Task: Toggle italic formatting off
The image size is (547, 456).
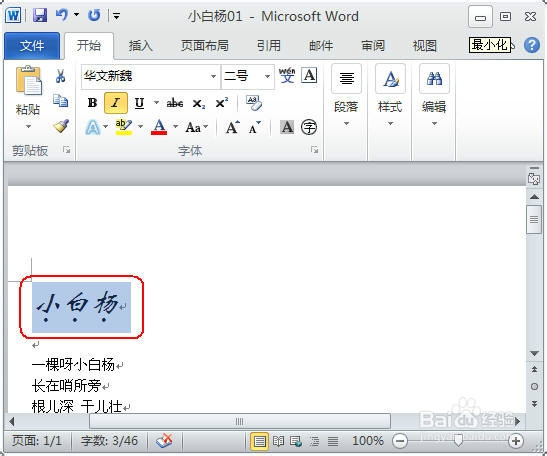Action: pyautogui.click(x=116, y=103)
